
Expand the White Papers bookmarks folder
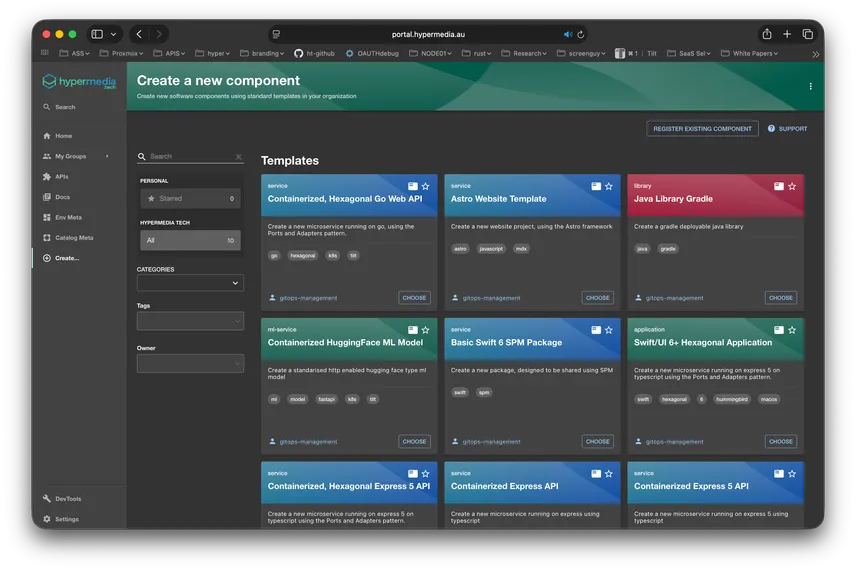pyautogui.click(x=750, y=54)
